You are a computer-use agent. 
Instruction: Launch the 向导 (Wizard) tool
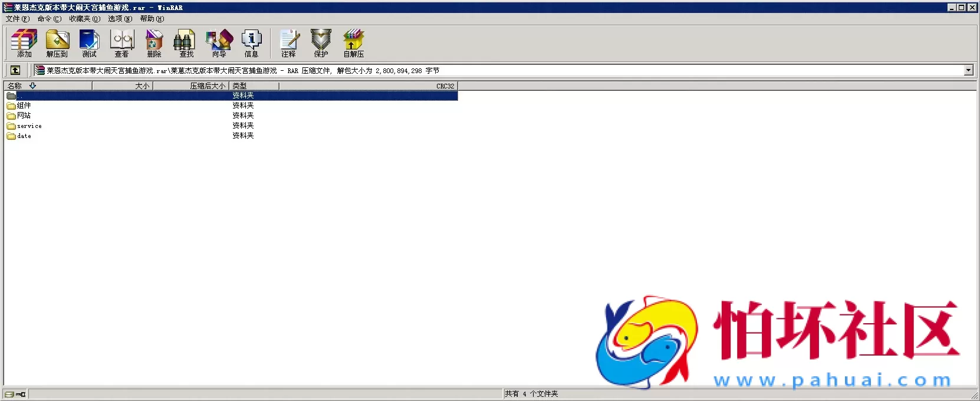pyautogui.click(x=219, y=43)
